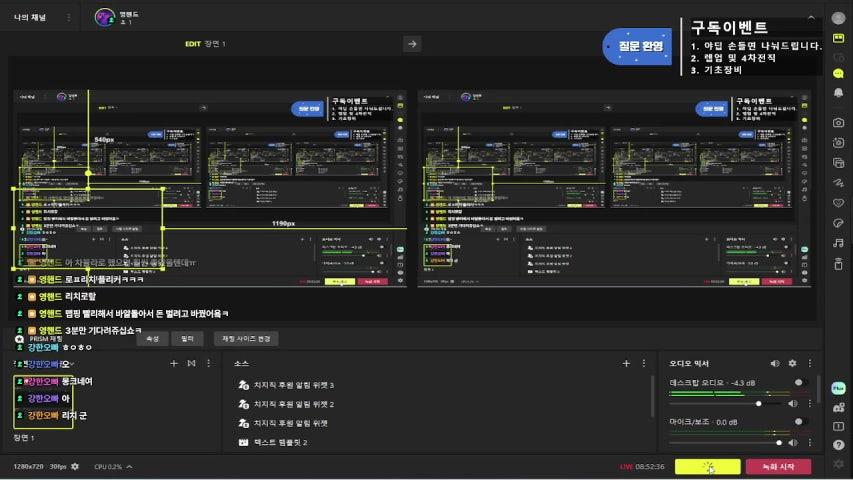Mute all audio in mixer header

click(x=775, y=363)
